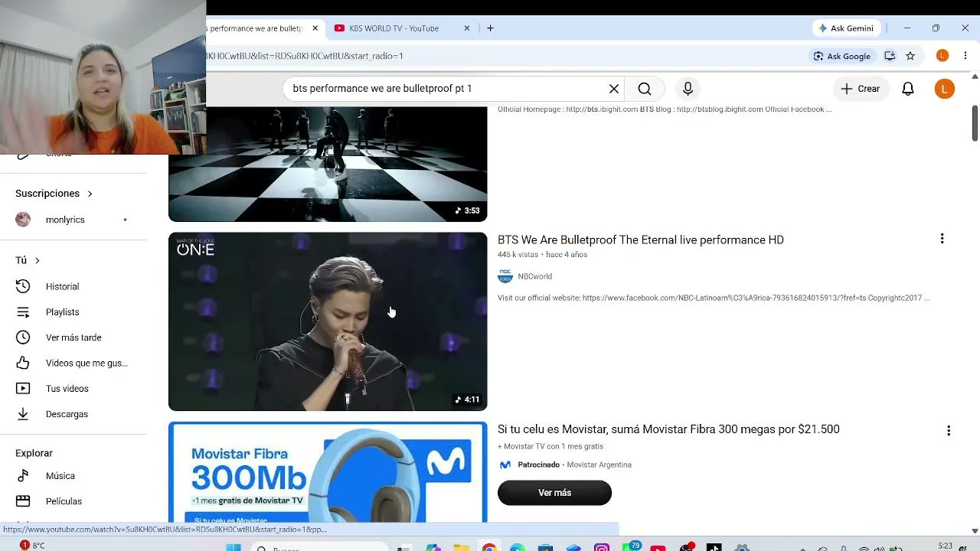Open the Playlists icon in sidebar
The width and height of the screenshot is (980, 551).
(23, 312)
